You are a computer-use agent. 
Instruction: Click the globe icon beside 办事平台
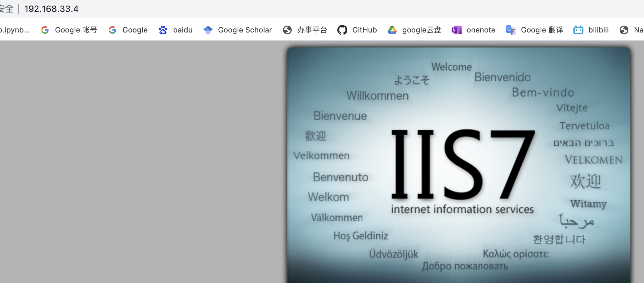pyautogui.click(x=287, y=30)
